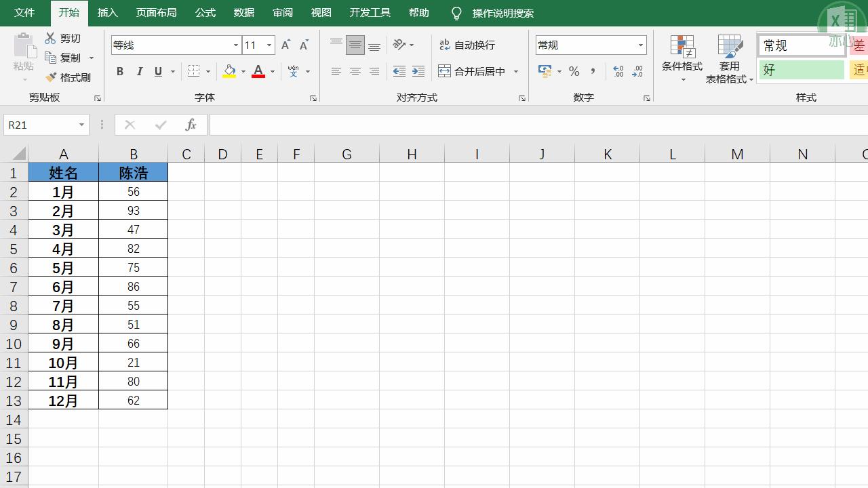Click the Percent Style icon
This screenshot has width=868, height=488.
click(x=574, y=70)
